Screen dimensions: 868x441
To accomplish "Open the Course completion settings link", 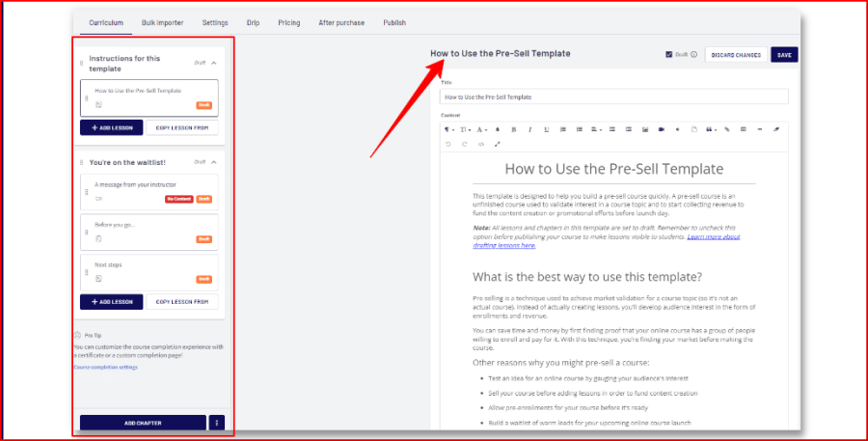I will (x=105, y=368).
